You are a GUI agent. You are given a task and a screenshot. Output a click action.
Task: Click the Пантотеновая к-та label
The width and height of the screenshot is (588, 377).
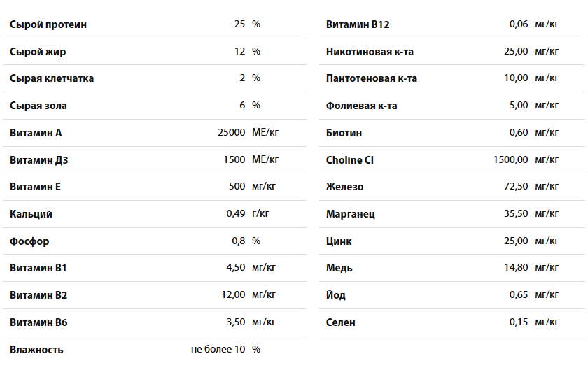(372, 79)
